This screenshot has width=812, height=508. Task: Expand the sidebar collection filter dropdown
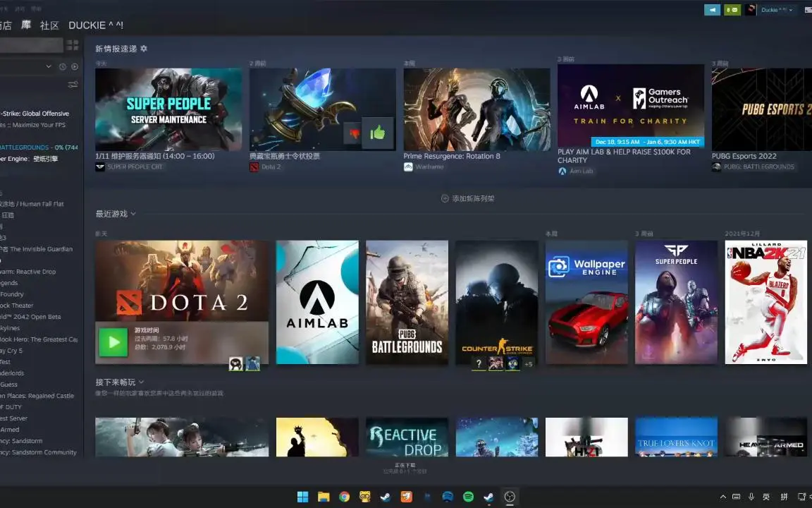(x=49, y=66)
